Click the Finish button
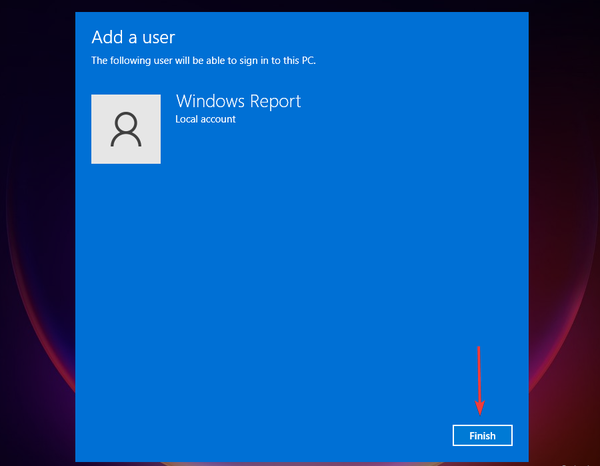 [x=482, y=435]
